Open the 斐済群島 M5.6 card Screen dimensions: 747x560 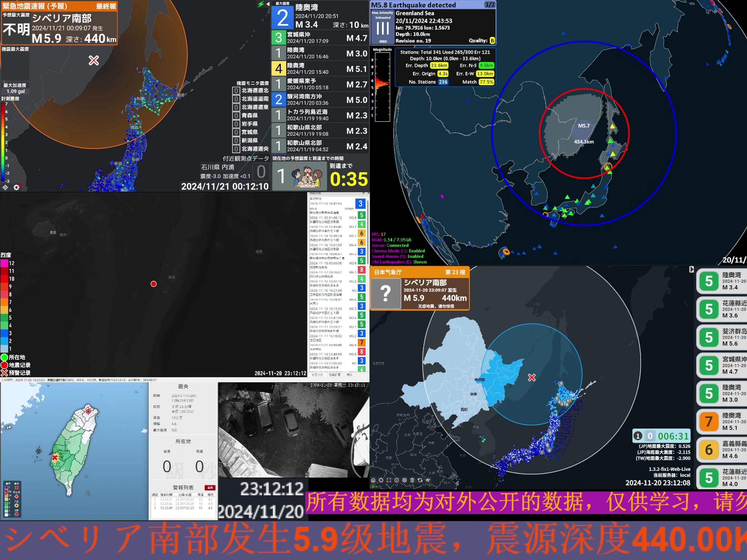point(722,337)
